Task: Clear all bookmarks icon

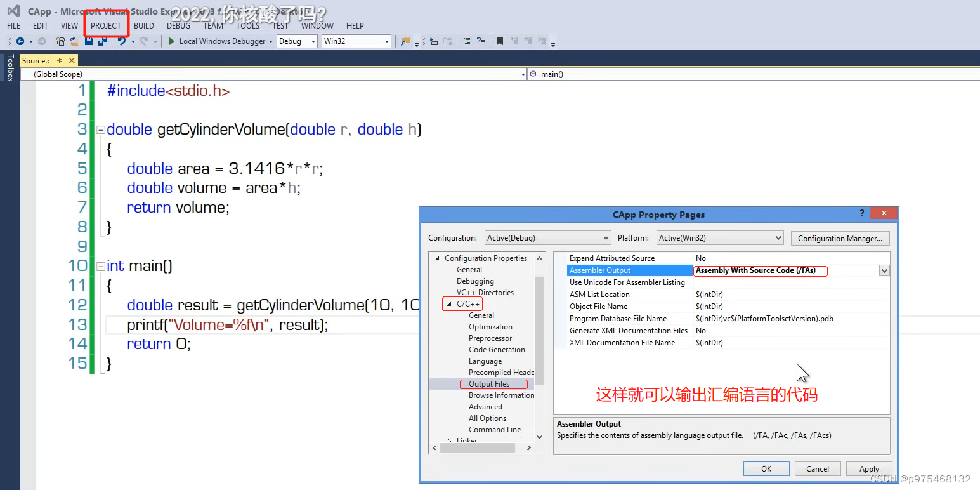Action: [542, 41]
